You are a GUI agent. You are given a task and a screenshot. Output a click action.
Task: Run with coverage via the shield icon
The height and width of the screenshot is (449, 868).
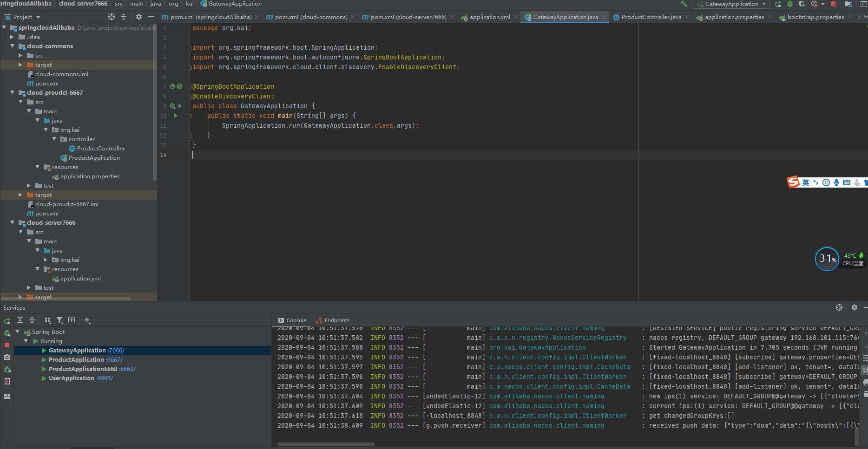click(802, 4)
